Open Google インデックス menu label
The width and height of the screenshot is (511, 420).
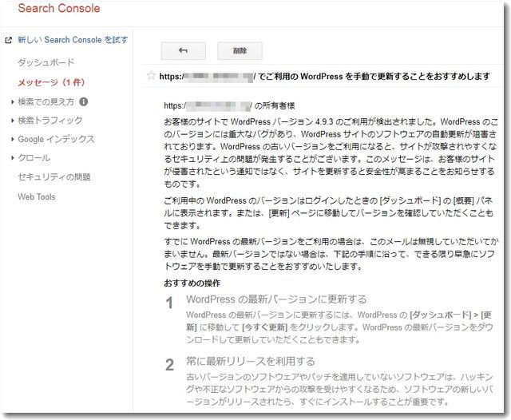(x=56, y=139)
